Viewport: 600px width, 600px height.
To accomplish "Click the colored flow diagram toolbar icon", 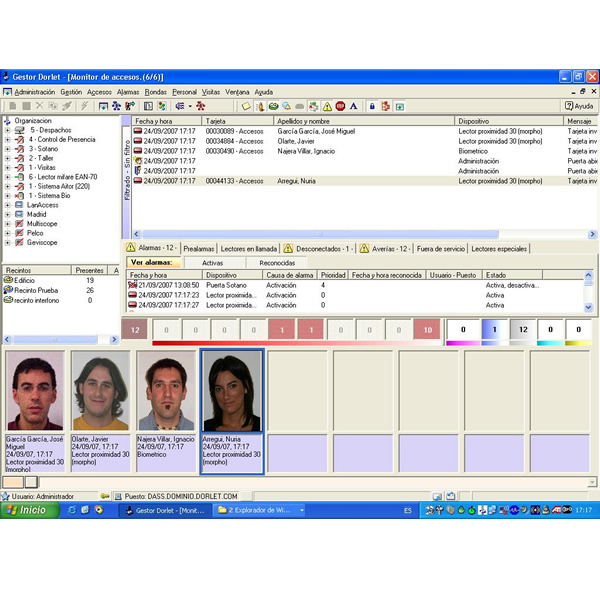I will [162, 106].
